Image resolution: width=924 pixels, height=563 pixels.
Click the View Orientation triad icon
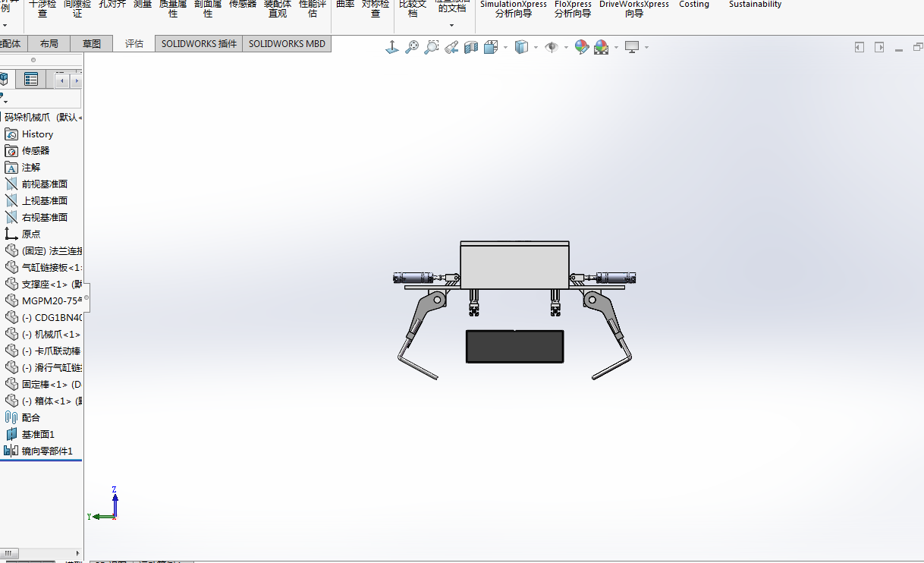coord(392,47)
